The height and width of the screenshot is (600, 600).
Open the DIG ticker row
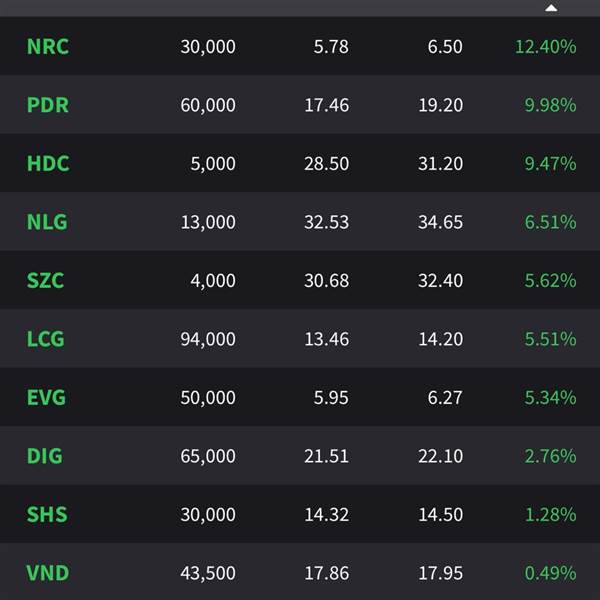point(300,456)
